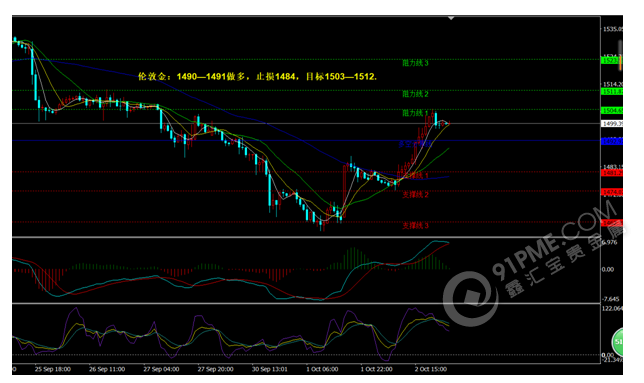Select the red 1474.0 price tag

pos(612,192)
